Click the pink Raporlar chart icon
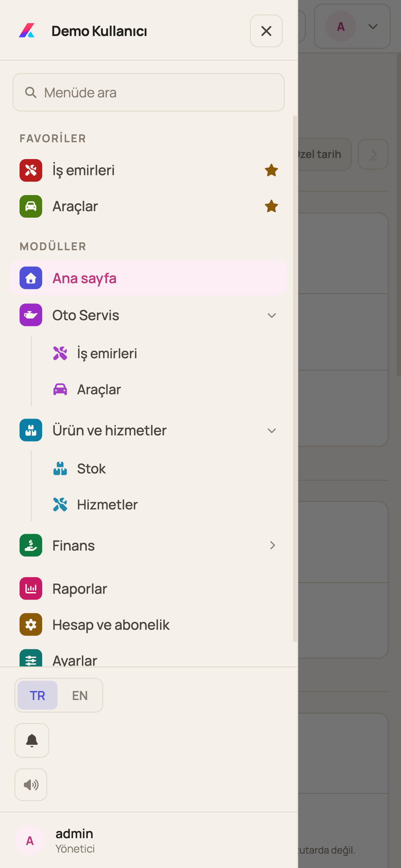Screen dimensions: 401x868 [x=31, y=589]
